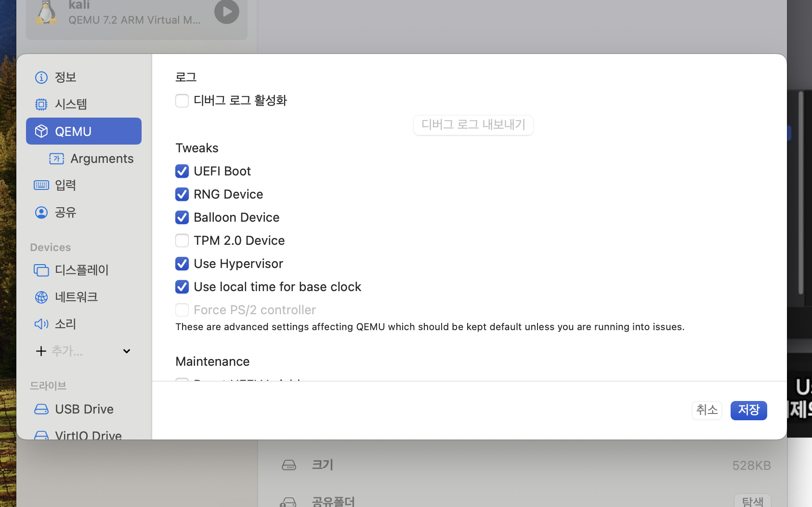Uncheck the UEFI Boot checkbox
Viewport: 812px width, 507px height.
click(x=182, y=171)
